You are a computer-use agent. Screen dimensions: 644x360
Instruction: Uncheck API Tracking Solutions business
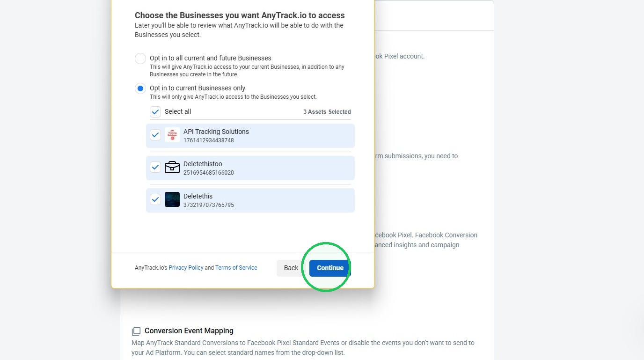(x=155, y=135)
